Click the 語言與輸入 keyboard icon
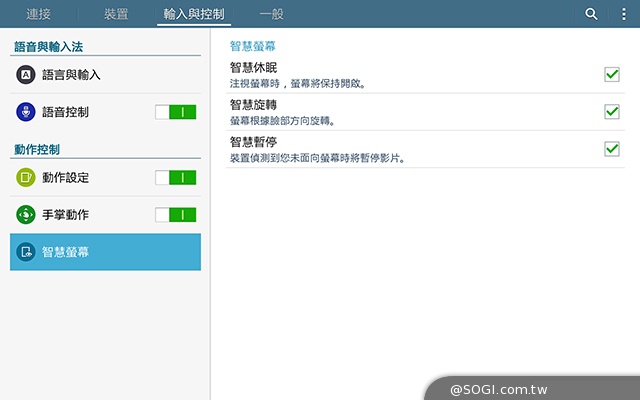Viewport: 640px width, 400px height. tap(26, 75)
